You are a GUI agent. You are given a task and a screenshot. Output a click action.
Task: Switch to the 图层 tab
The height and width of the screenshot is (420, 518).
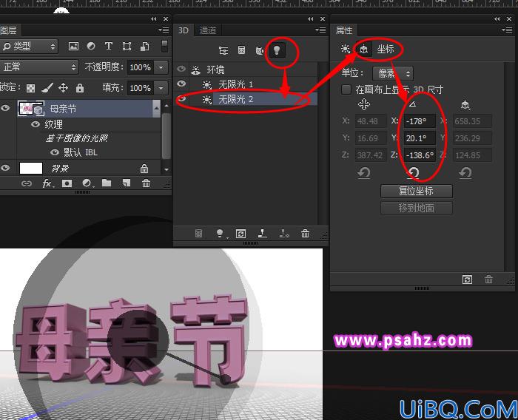9,30
